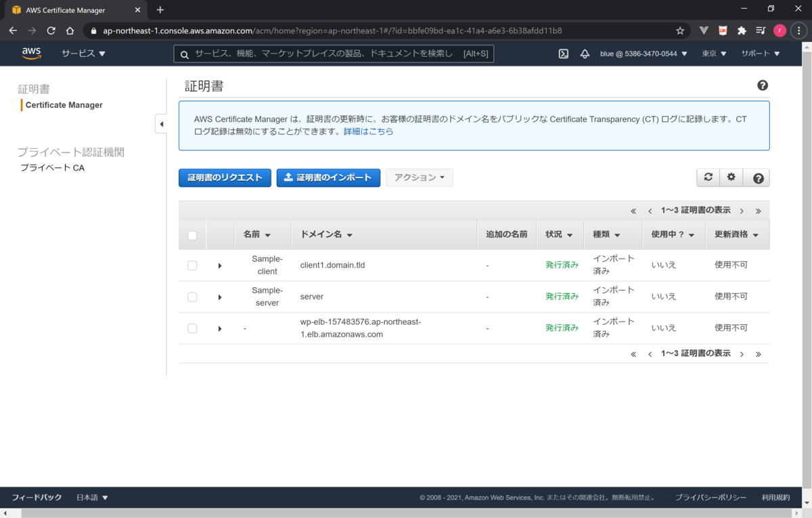Open the gear preferences icon button
812x518 pixels.
coord(731,177)
